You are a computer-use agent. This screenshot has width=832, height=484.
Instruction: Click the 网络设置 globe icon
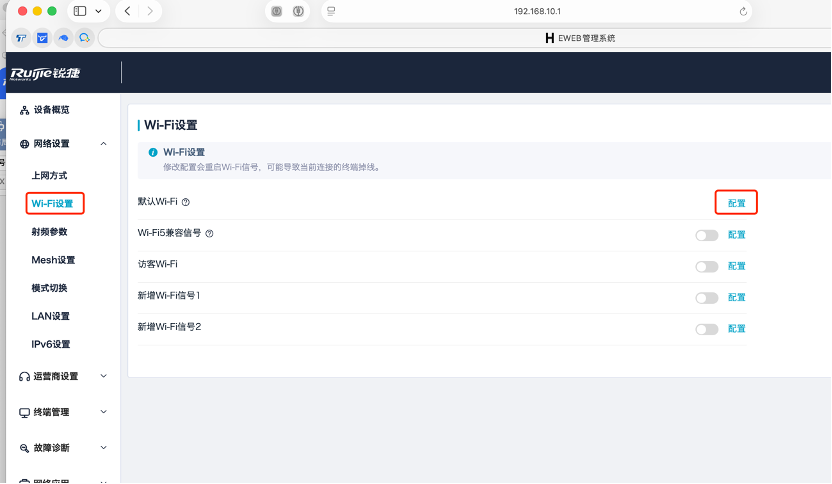pyautogui.click(x=24, y=144)
